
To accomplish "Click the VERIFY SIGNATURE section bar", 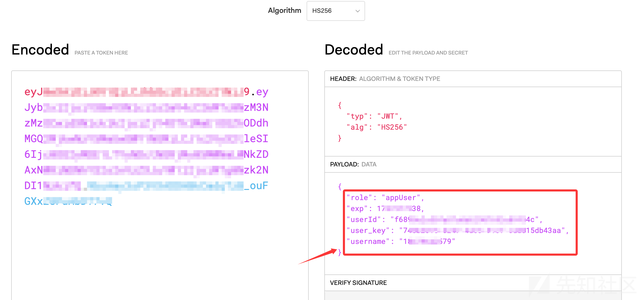I will [x=358, y=283].
